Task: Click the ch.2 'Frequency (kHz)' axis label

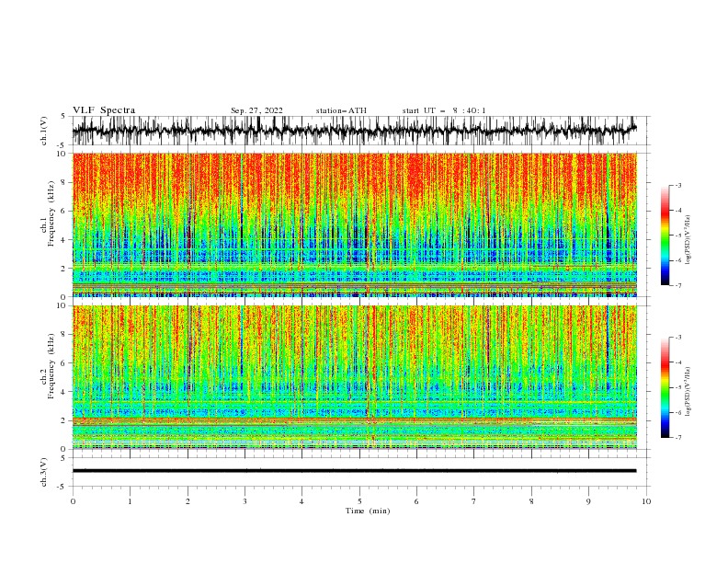Action: (51, 365)
